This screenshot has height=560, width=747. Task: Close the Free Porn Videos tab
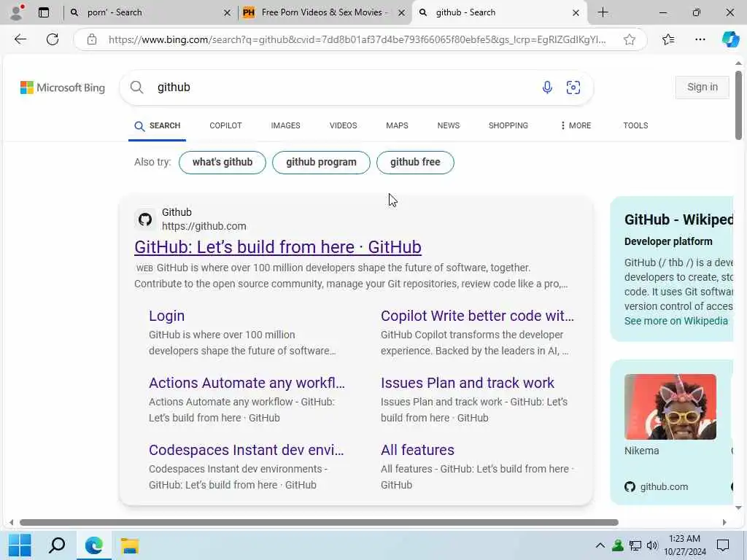tap(402, 13)
